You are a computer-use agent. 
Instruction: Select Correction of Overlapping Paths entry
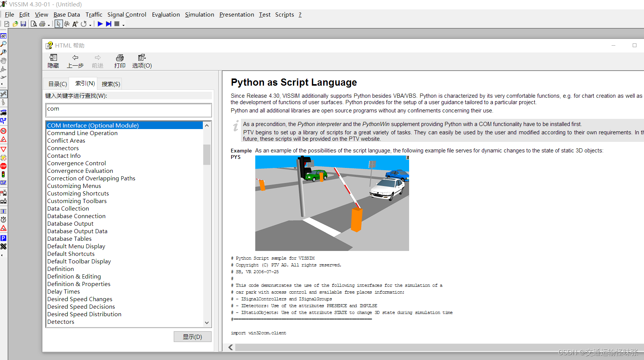(x=91, y=178)
